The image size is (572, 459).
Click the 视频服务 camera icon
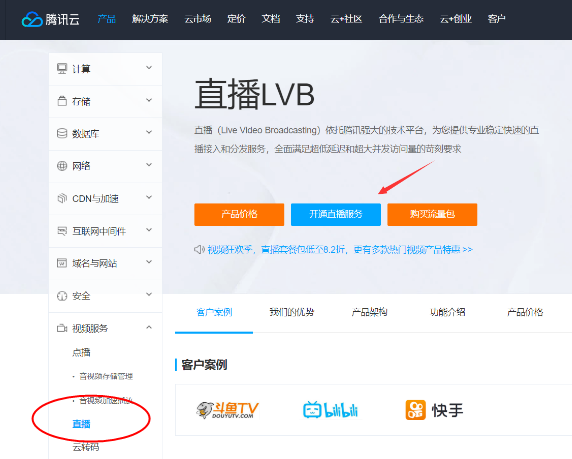coord(62,328)
